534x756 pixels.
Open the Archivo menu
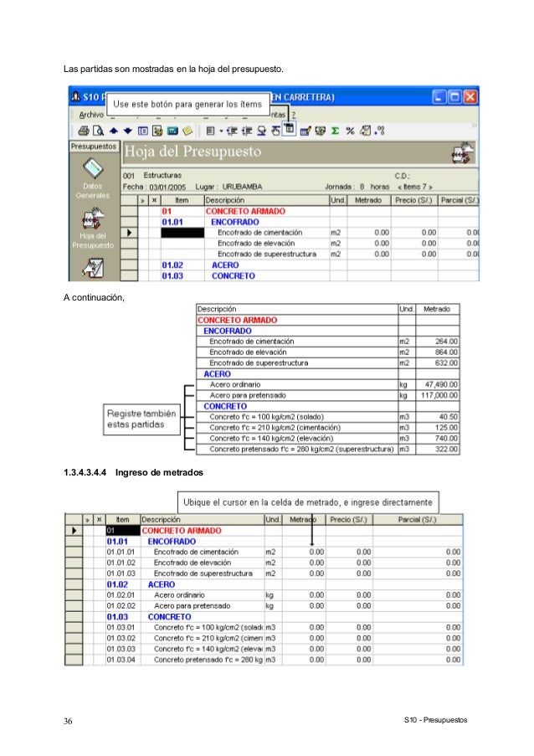91,115
